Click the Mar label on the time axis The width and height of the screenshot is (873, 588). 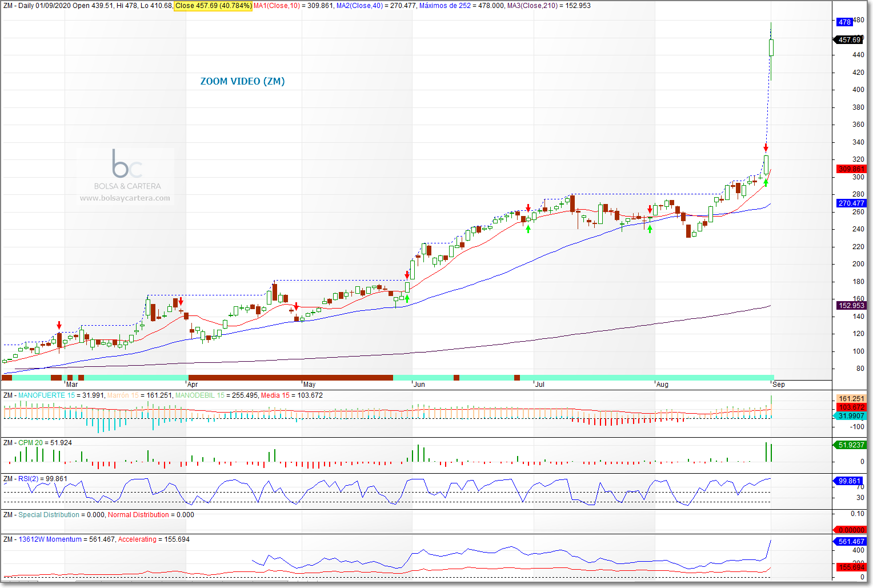click(72, 385)
